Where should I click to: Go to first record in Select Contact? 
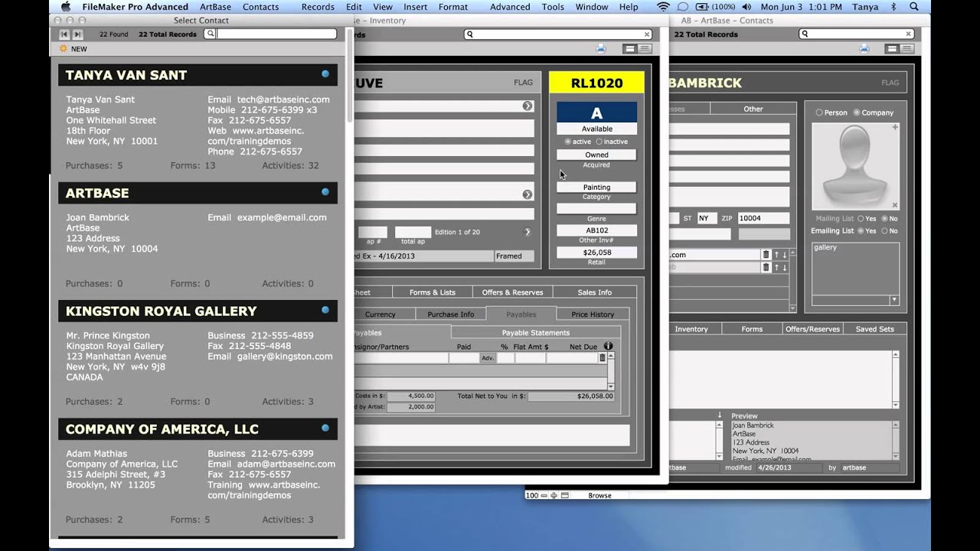[x=64, y=34]
